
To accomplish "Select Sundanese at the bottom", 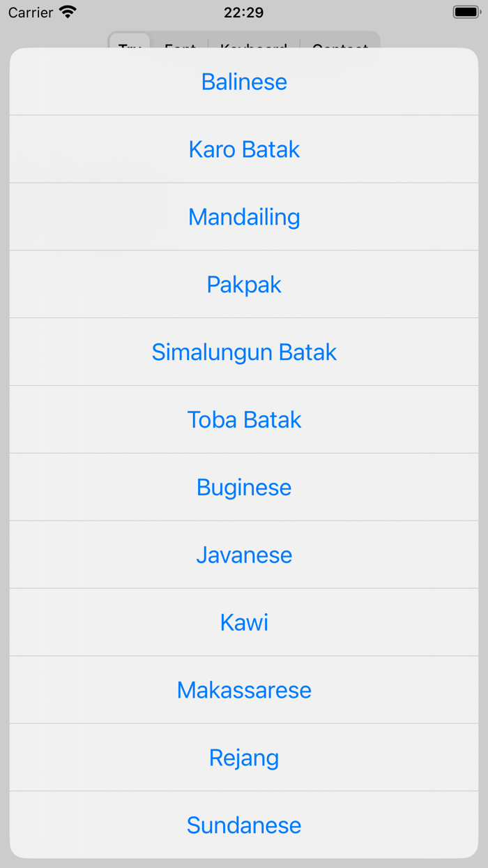I will point(244,825).
